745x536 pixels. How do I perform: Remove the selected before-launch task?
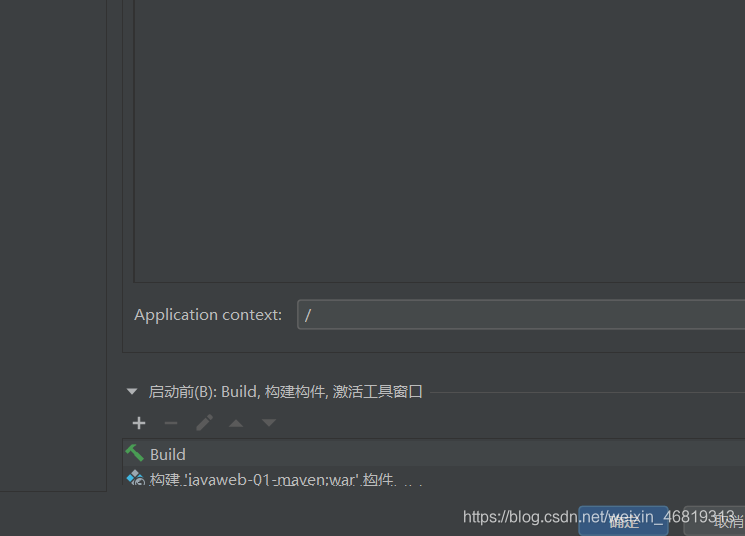click(171, 423)
